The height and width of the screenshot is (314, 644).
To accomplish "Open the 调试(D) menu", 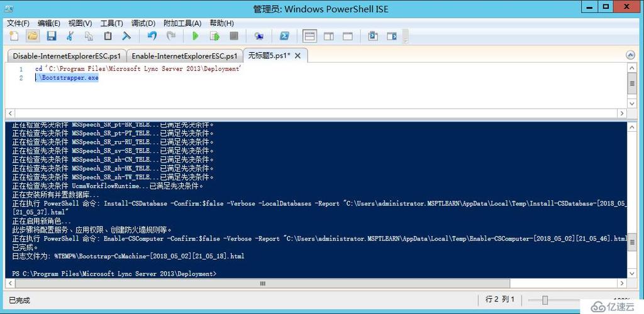I will coord(143,23).
